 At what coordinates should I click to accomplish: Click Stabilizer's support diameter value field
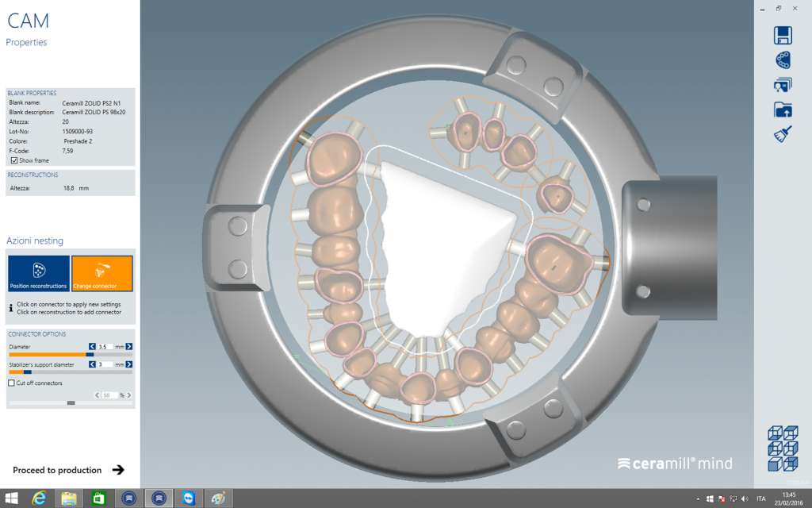105,364
